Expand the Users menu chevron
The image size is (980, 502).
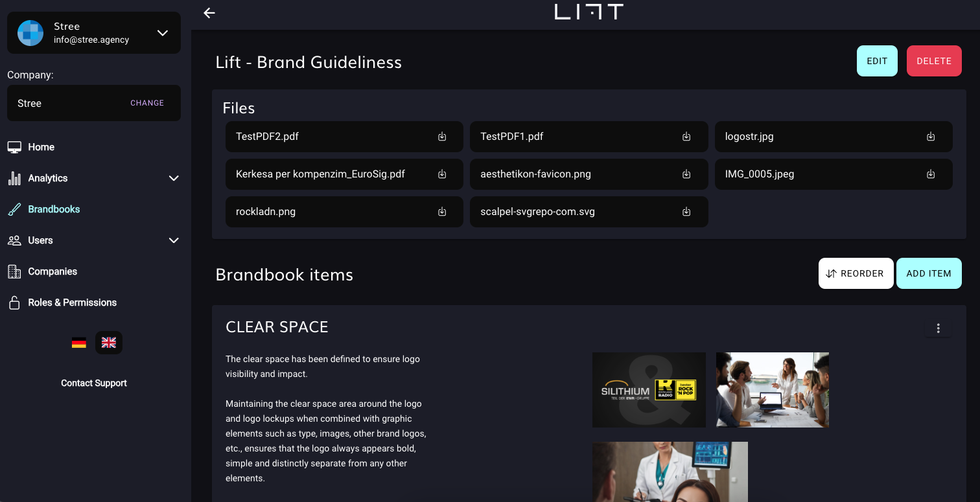pyautogui.click(x=174, y=240)
